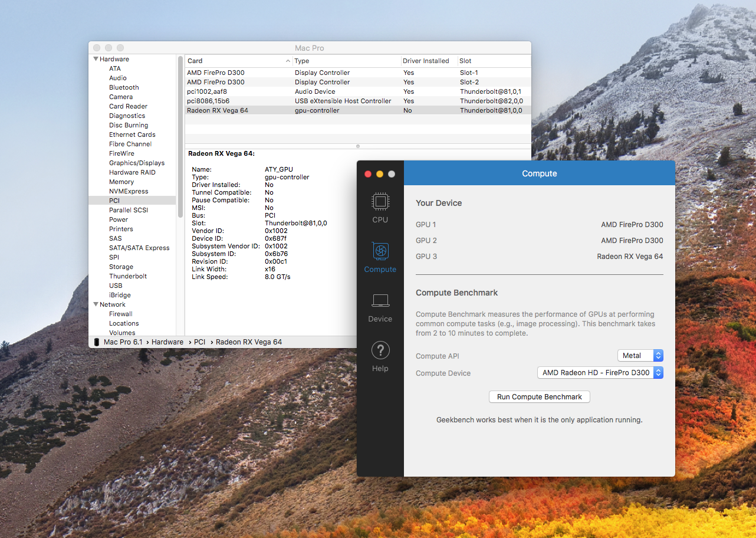The height and width of the screenshot is (538, 756).
Task: Click the Link Speed value 8.0 GT/s
Action: pos(278,277)
